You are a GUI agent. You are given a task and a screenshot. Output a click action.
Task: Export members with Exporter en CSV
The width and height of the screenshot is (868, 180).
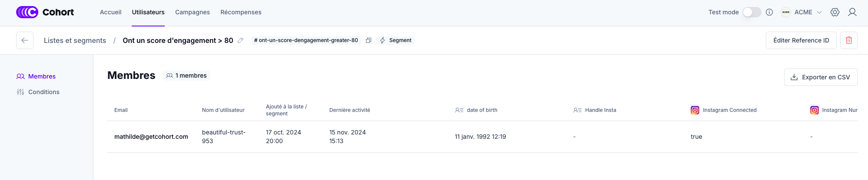pyautogui.click(x=820, y=77)
